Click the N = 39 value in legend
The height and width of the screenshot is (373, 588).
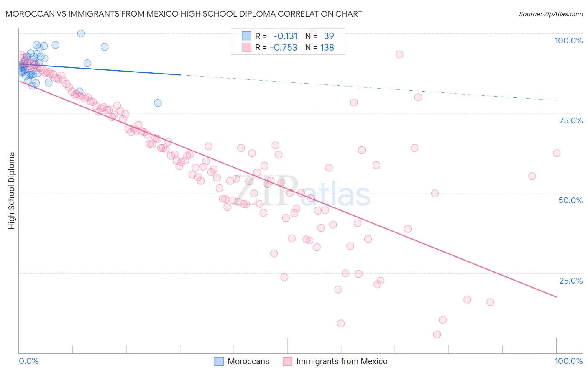tap(320, 36)
